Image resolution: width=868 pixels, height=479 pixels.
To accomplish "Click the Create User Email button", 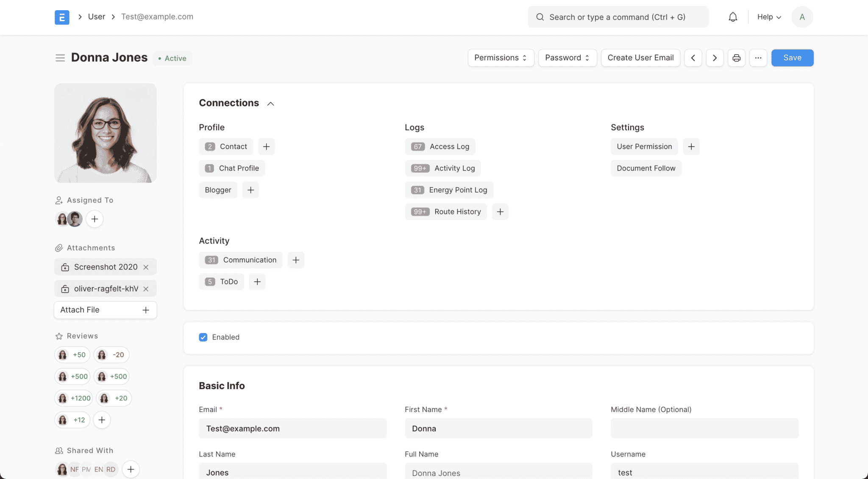I will click(640, 58).
